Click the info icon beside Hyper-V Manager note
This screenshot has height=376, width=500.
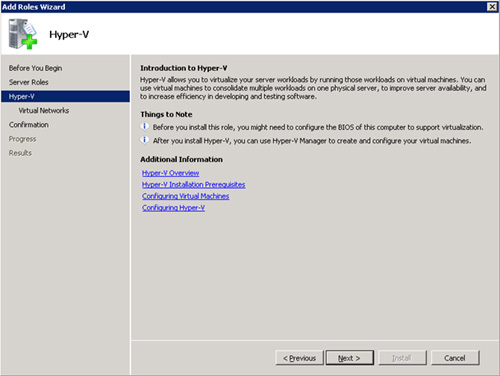coord(144,140)
